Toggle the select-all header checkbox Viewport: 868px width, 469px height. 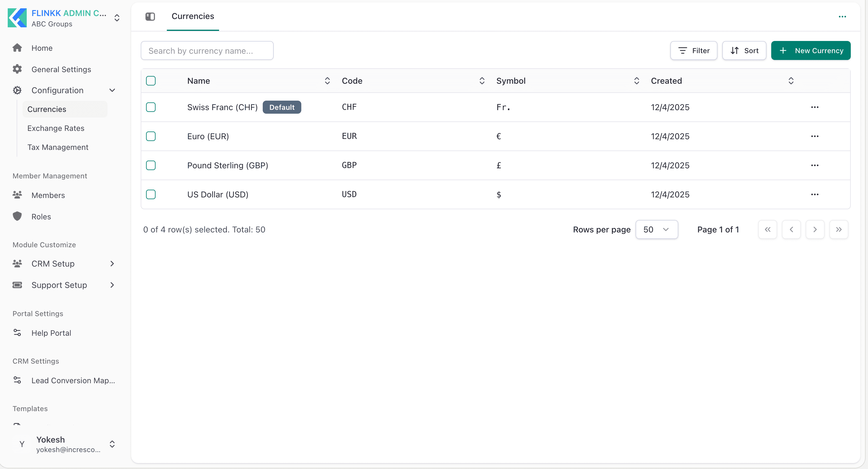pos(151,81)
